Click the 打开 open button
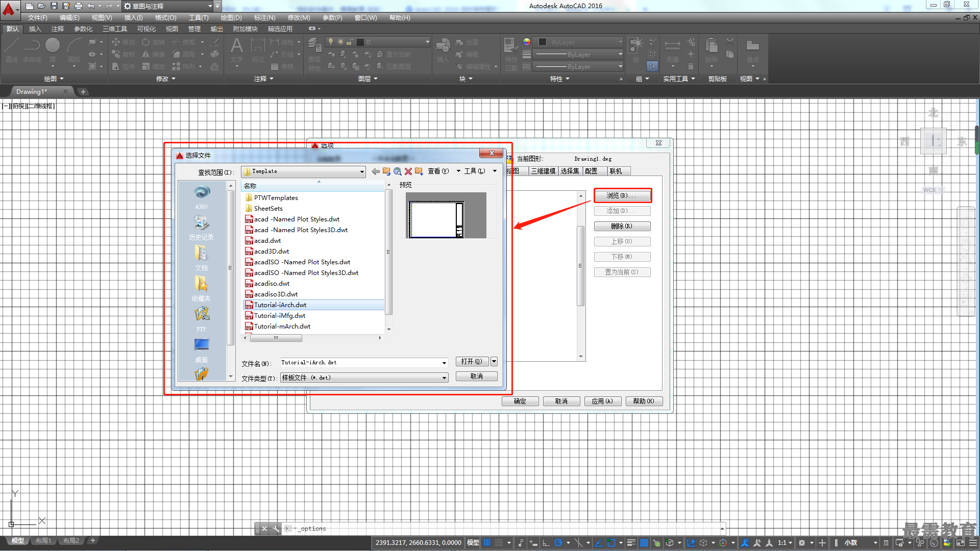Screen dimensions: 980x551 tap(472, 361)
